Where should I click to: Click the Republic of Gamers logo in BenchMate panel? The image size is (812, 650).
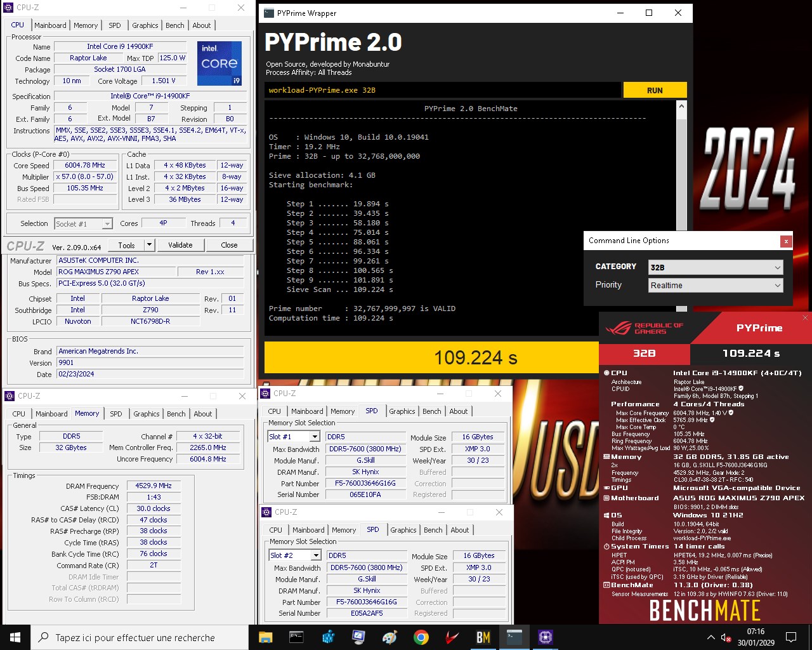tap(644, 328)
